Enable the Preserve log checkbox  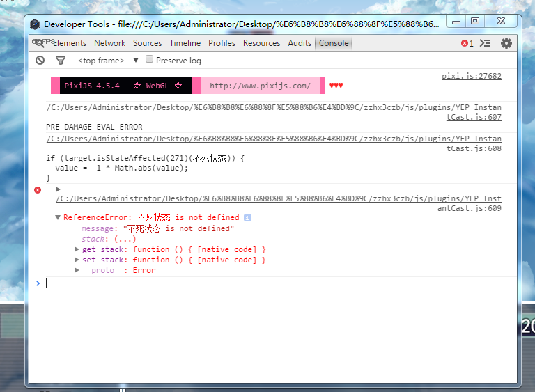click(149, 59)
